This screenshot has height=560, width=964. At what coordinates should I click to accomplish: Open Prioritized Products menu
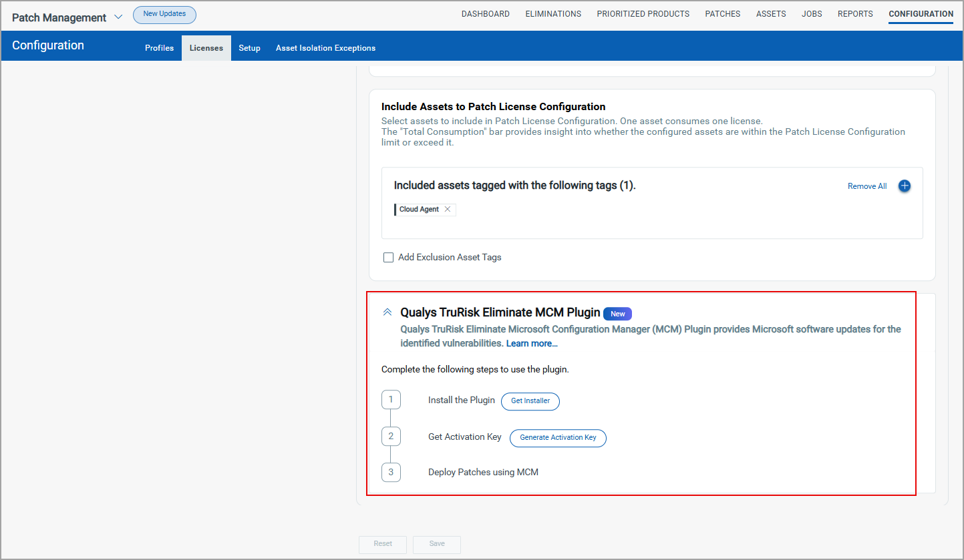pyautogui.click(x=643, y=14)
